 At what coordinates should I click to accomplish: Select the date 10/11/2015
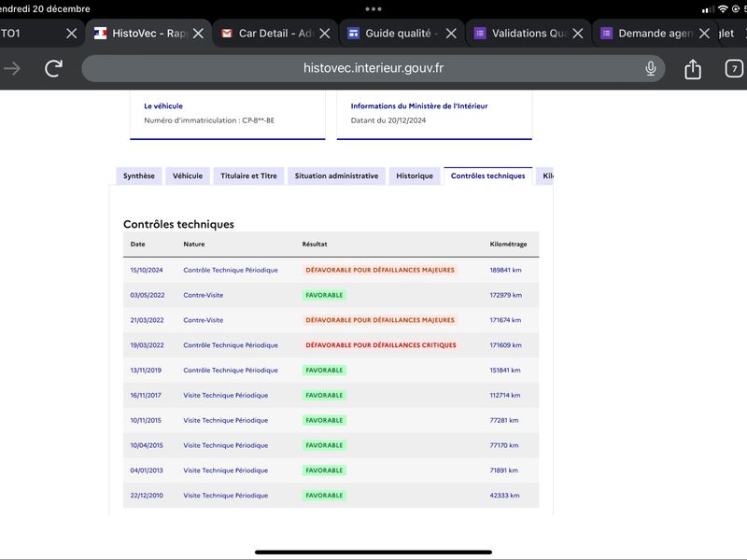click(146, 421)
